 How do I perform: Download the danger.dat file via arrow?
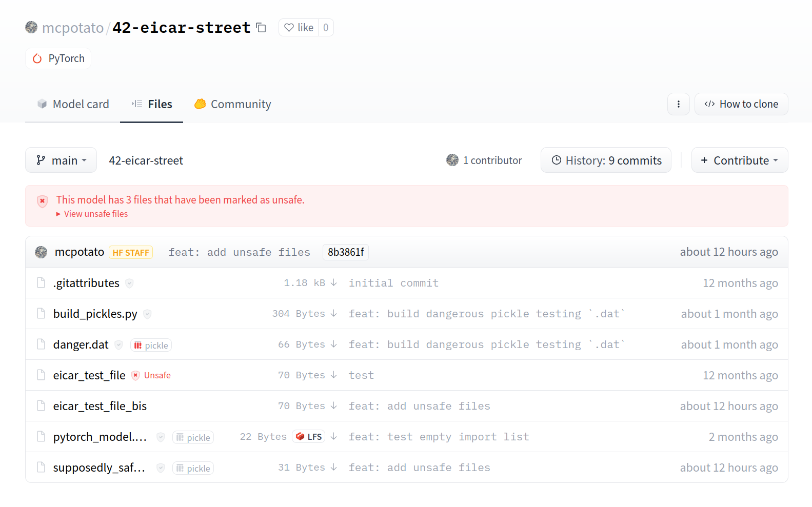click(x=333, y=344)
